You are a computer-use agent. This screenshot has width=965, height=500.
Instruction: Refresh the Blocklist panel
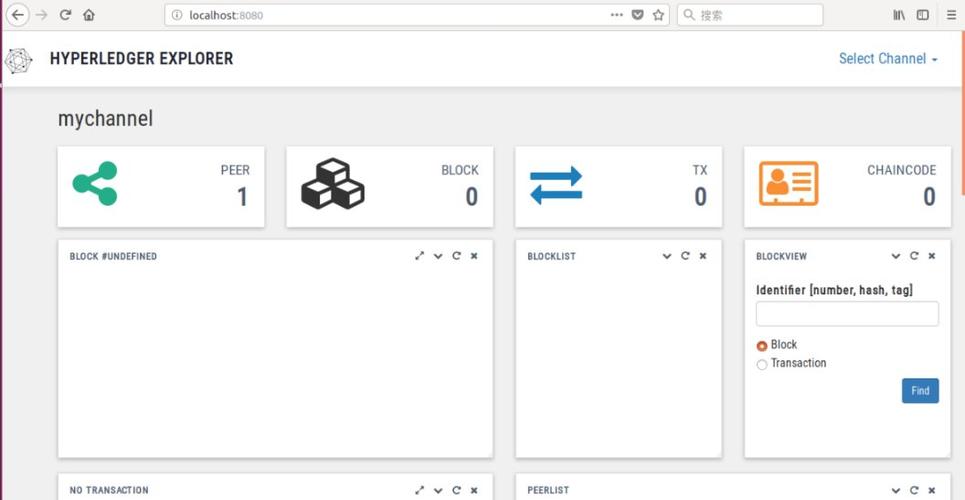click(685, 256)
